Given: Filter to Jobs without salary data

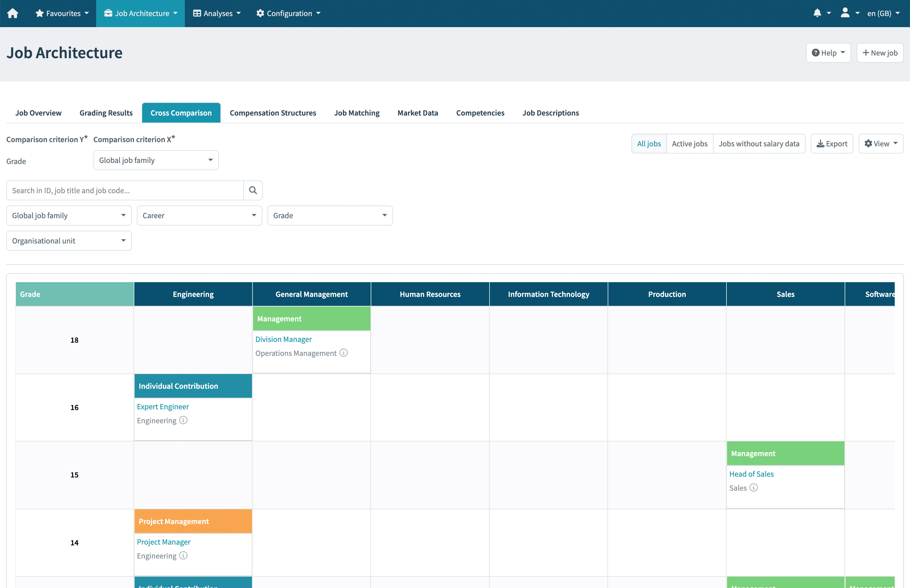Looking at the screenshot, I should (x=759, y=143).
